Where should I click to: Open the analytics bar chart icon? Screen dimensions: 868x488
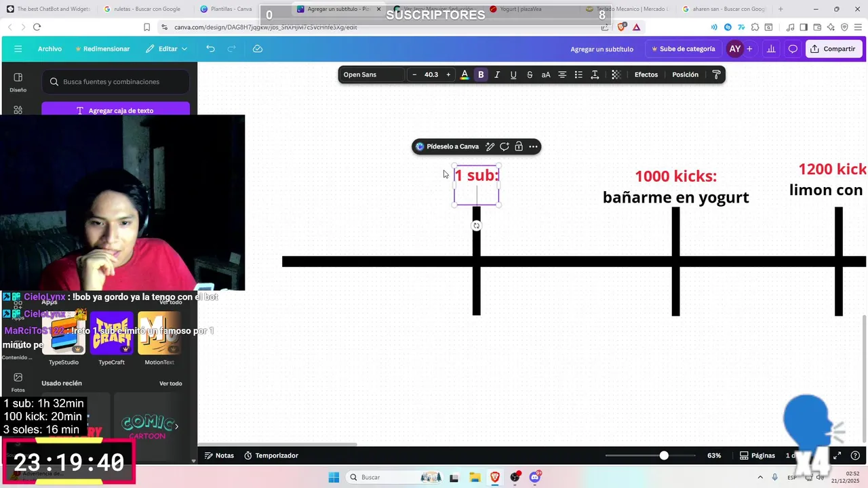771,49
